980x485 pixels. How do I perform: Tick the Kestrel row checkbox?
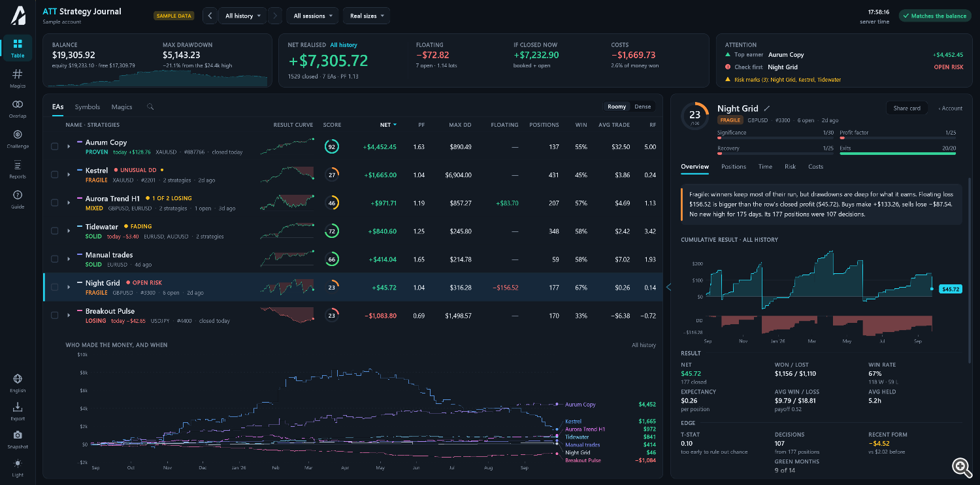[x=55, y=175]
